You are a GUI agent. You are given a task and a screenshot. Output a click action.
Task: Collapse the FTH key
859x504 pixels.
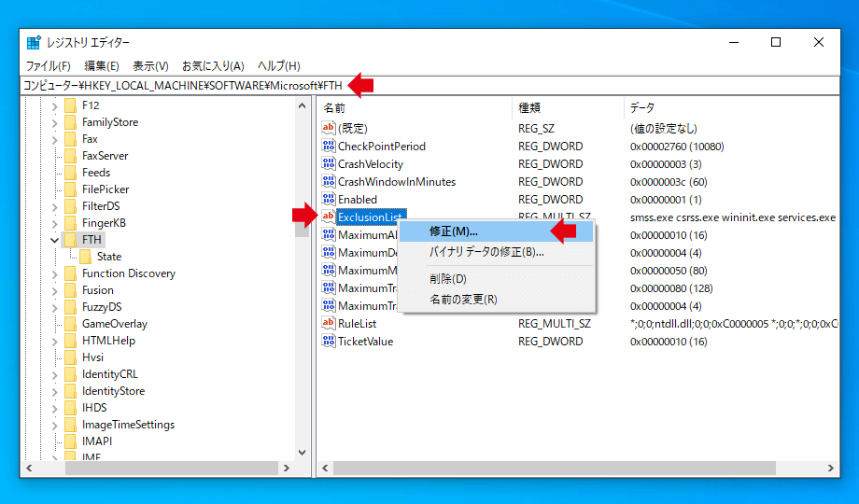pyautogui.click(x=54, y=240)
